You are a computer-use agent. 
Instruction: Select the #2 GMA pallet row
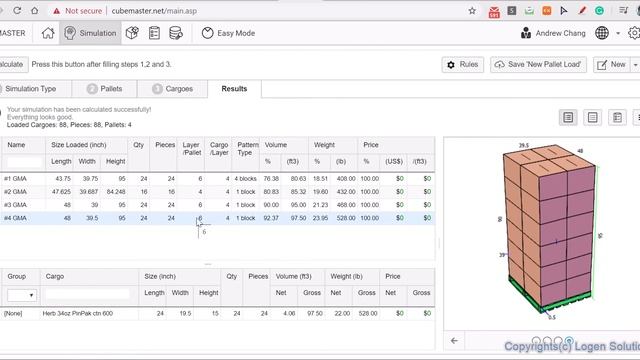[217, 191]
